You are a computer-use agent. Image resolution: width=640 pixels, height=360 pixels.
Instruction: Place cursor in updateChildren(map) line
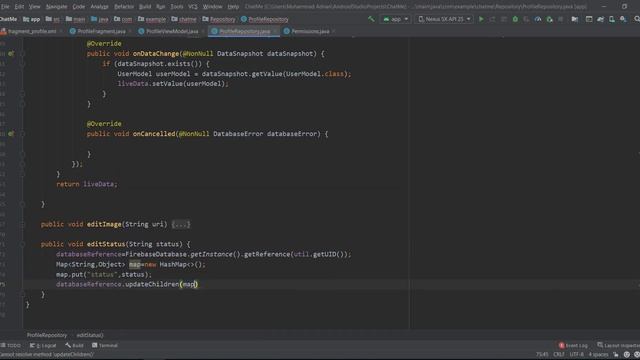click(x=127, y=284)
